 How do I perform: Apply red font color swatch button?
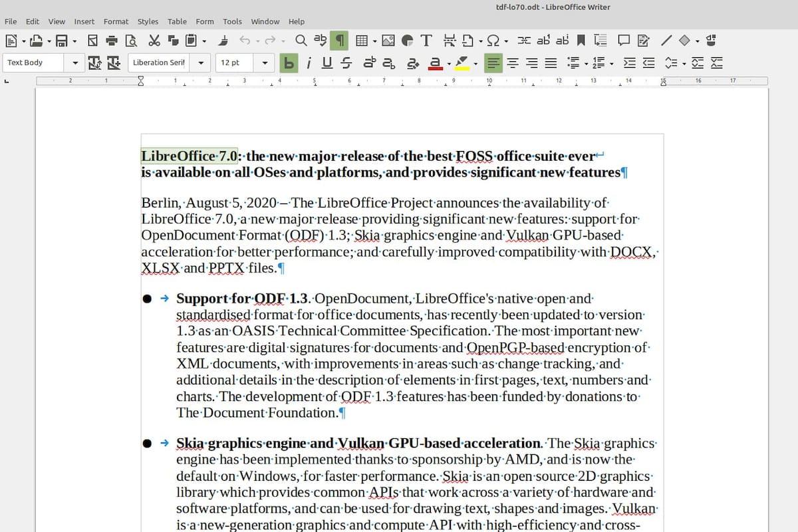click(436, 63)
